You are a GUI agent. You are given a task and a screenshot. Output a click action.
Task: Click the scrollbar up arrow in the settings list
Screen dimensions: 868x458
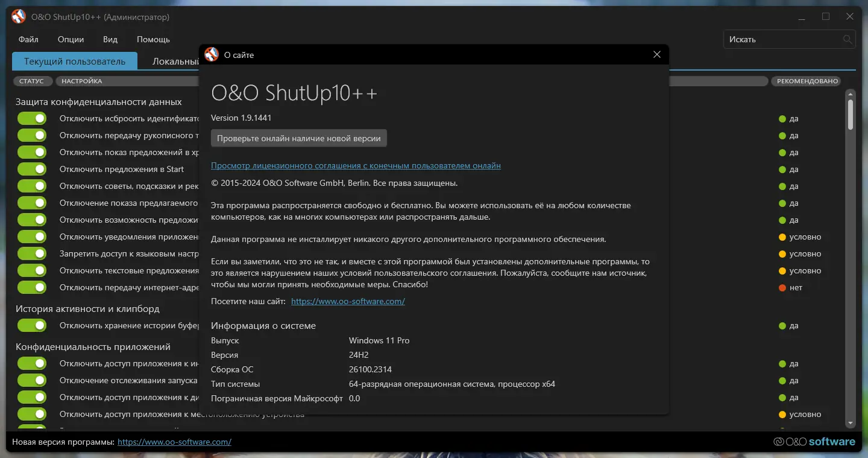click(851, 95)
